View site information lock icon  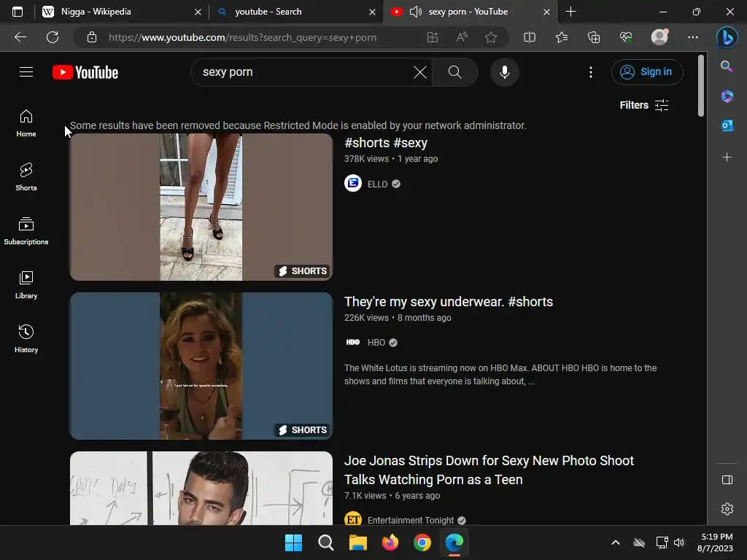coord(92,37)
